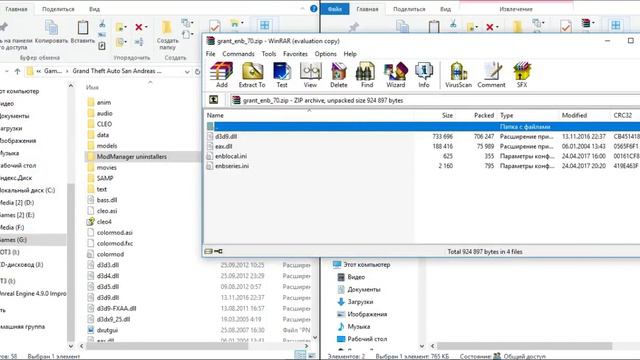Click the WinRAR archive path field
The image size is (640, 360).
click(x=435, y=100)
